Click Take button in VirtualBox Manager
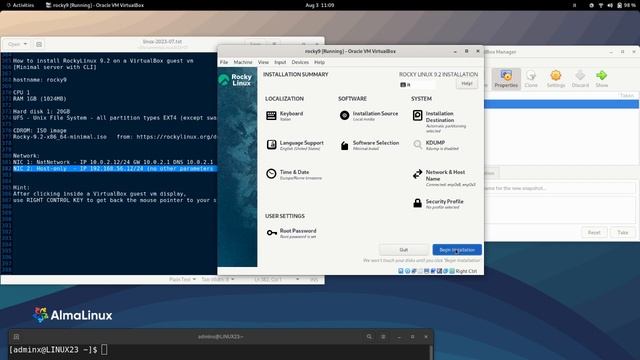Viewport: 640px width, 360px height. (622, 232)
